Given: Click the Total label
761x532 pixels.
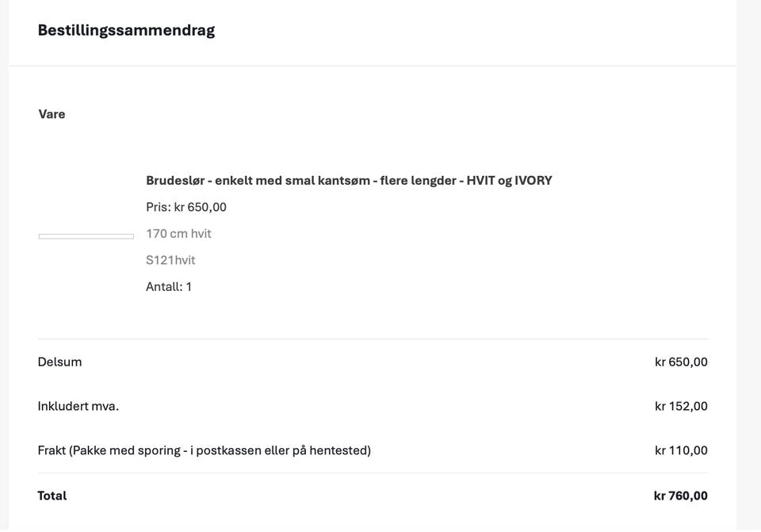Looking at the screenshot, I should click(x=52, y=496).
